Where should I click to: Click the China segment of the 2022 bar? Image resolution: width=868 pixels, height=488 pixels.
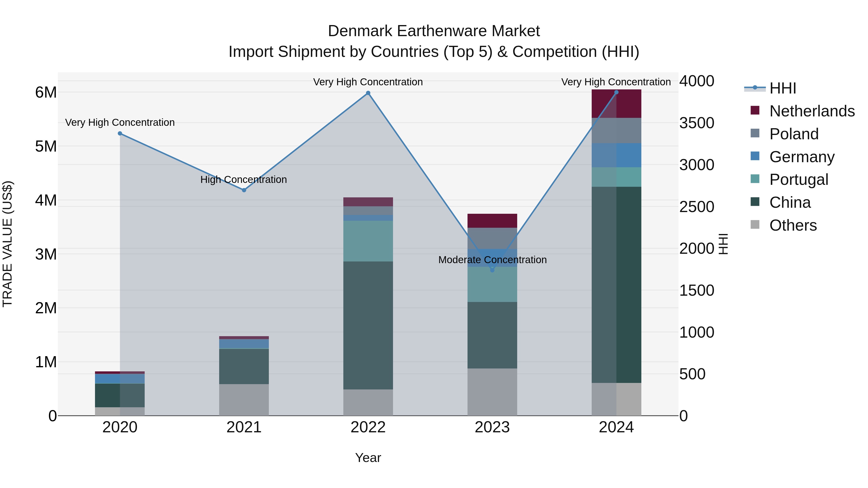point(368,326)
